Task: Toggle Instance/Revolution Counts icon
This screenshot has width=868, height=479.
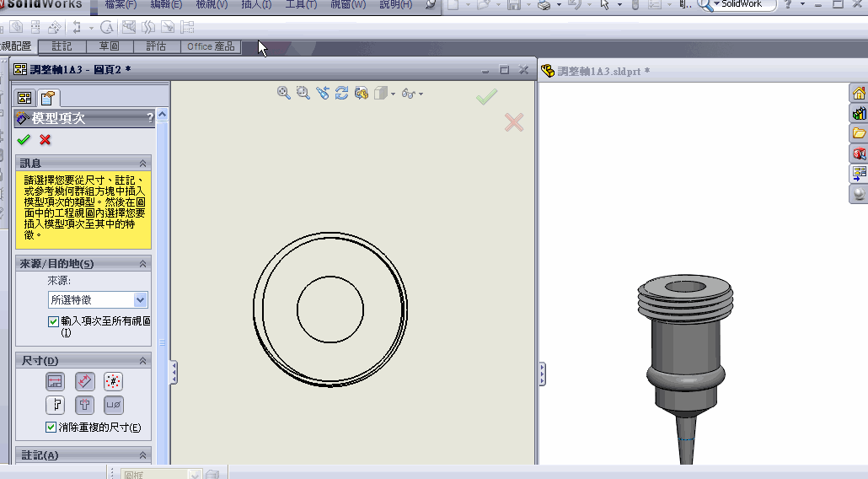Action: point(114,381)
